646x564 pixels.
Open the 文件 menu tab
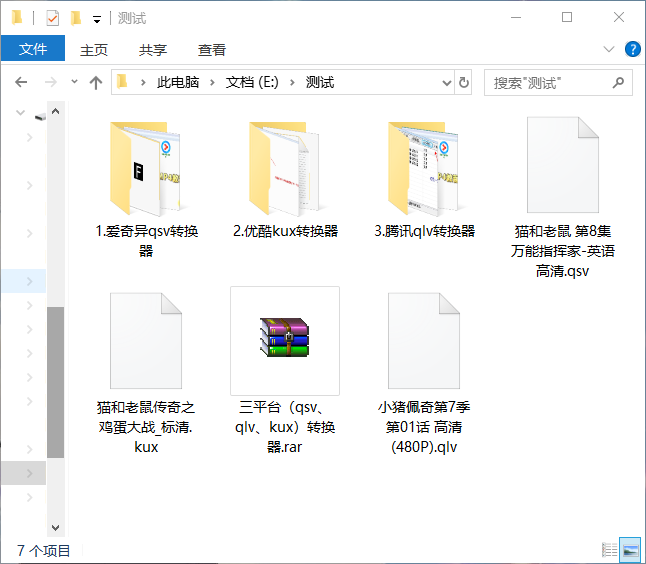(33, 49)
